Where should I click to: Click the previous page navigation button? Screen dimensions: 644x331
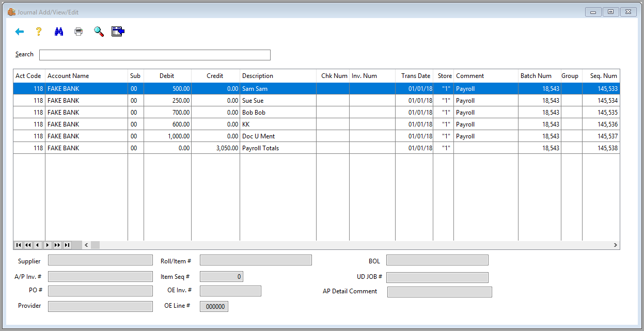tap(28, 245)
